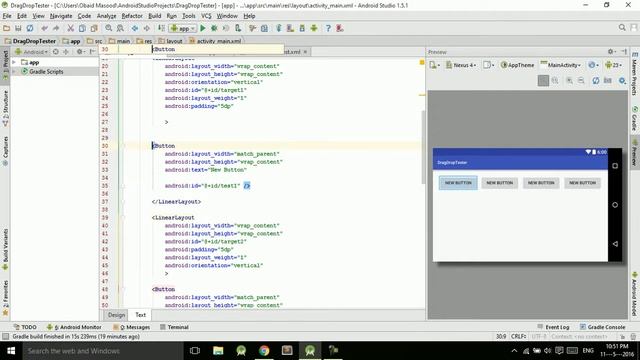
Task: Start debugging with the bug icon
Action: pos(214,28)
